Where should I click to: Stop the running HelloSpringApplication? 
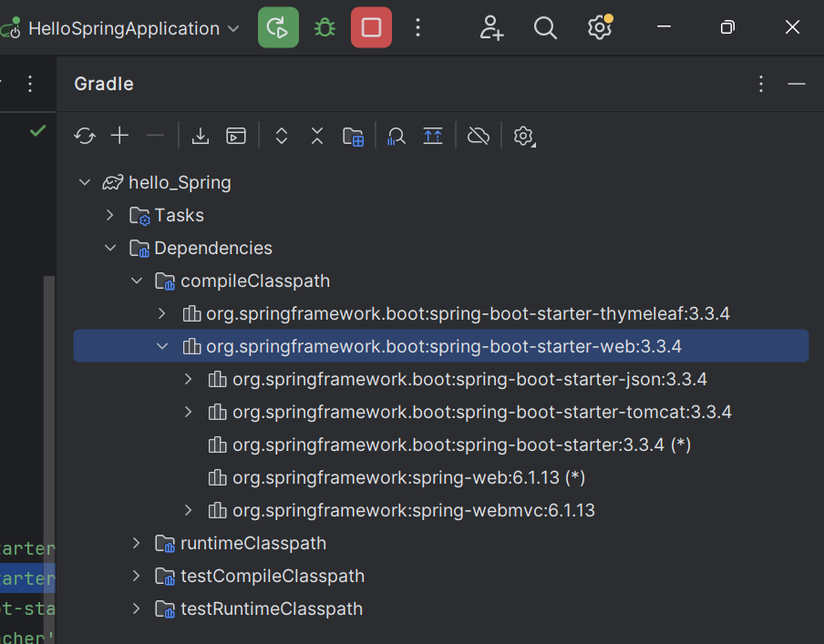pyautogui.click(x=371, y=27)
